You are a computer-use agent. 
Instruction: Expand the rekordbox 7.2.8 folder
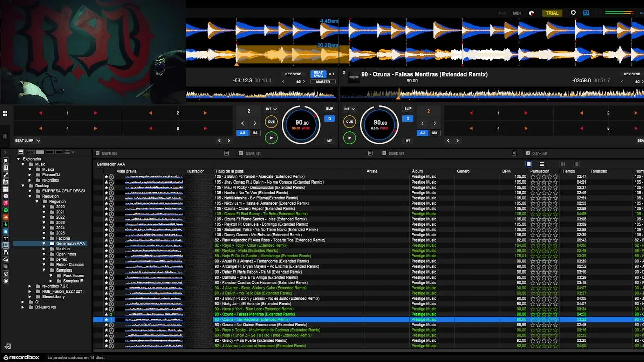(30, 286)
